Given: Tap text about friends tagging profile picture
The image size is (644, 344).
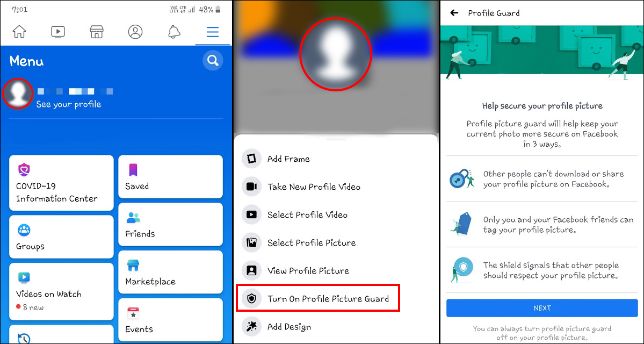Looking at the screenshot, I should [558, 224].
